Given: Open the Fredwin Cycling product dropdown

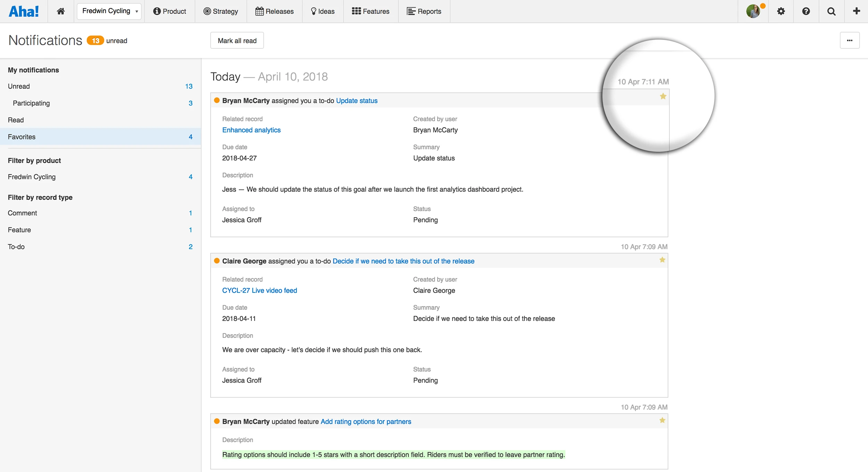Looking at the screenshot, I should pyautogui.click(x=109, y=11).
